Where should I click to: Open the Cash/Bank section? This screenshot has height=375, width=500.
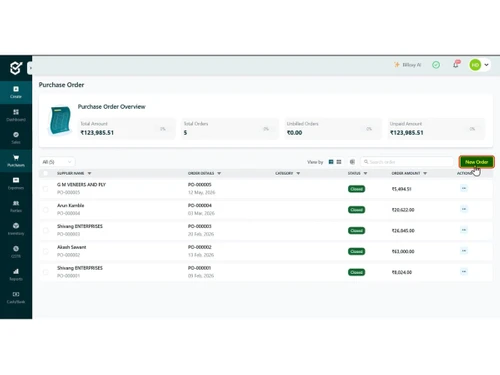(16, 298)
